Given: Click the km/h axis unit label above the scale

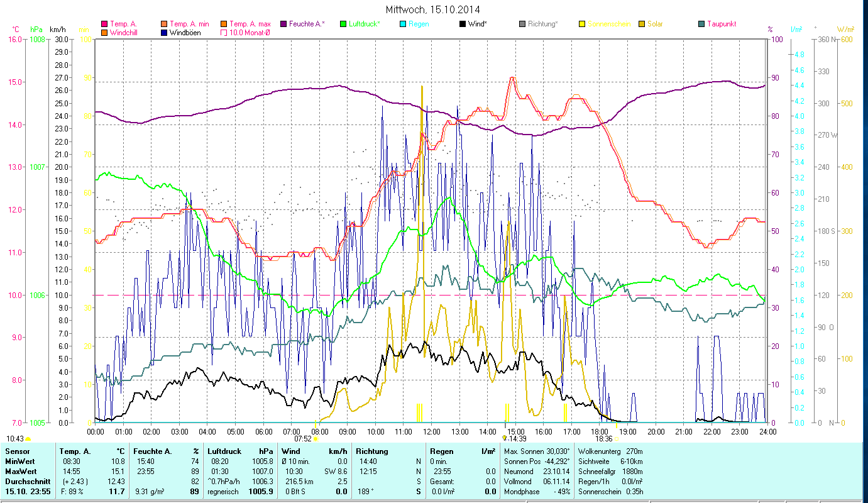Looking at the screenshot, I should coord(57,30).
